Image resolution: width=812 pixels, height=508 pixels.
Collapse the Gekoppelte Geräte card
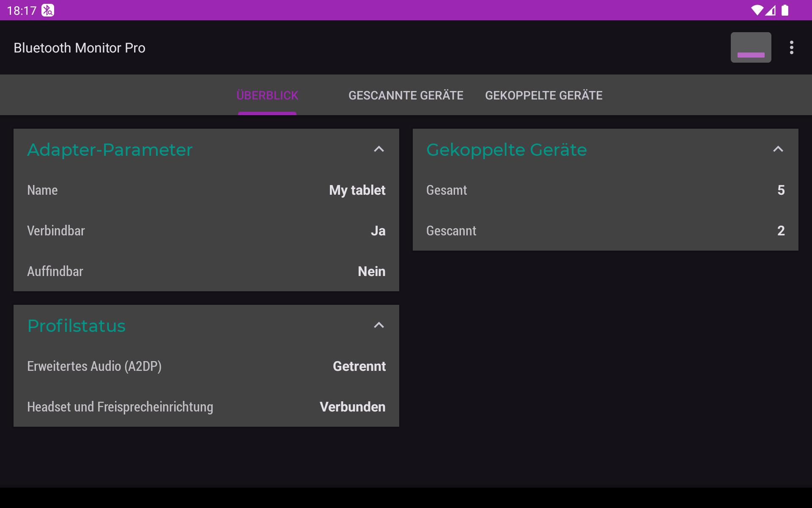778,149
